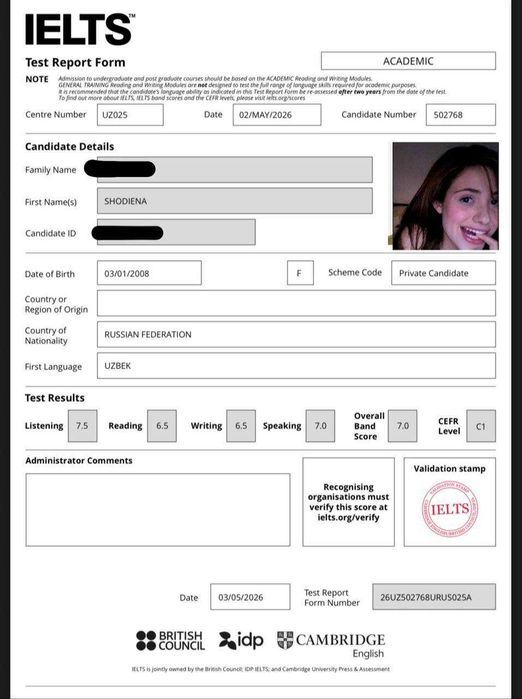Click the candidate photo thumbnail
This screenshot has width=522, height=699.
445,196
